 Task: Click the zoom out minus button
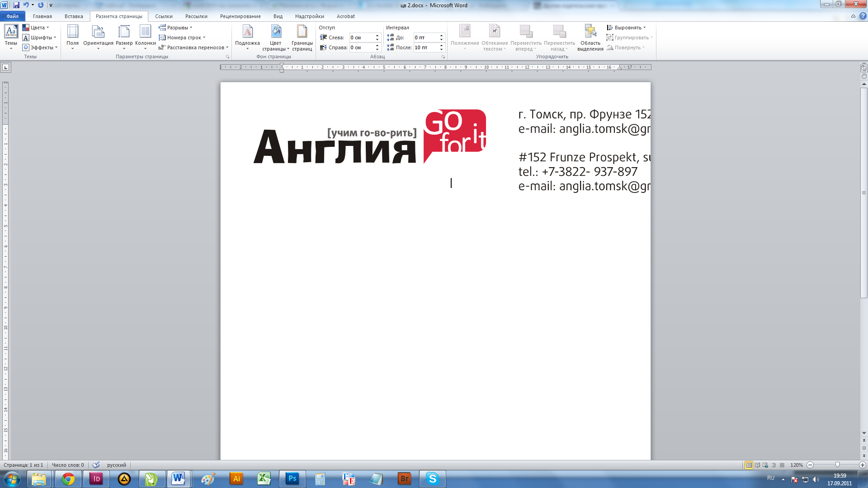coord(810,465)
